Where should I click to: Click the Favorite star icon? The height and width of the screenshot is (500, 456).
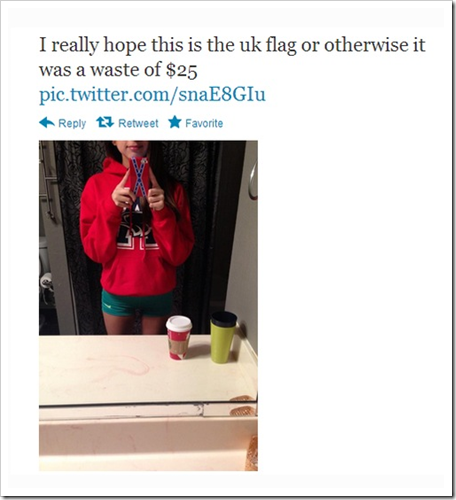[x=175, y=122]
